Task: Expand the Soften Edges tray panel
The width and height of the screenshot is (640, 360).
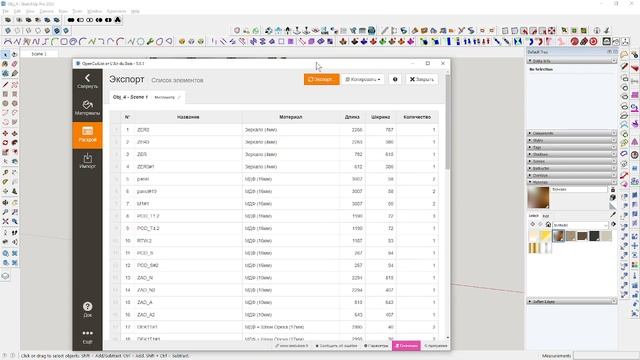Action: tap(572, 301)
